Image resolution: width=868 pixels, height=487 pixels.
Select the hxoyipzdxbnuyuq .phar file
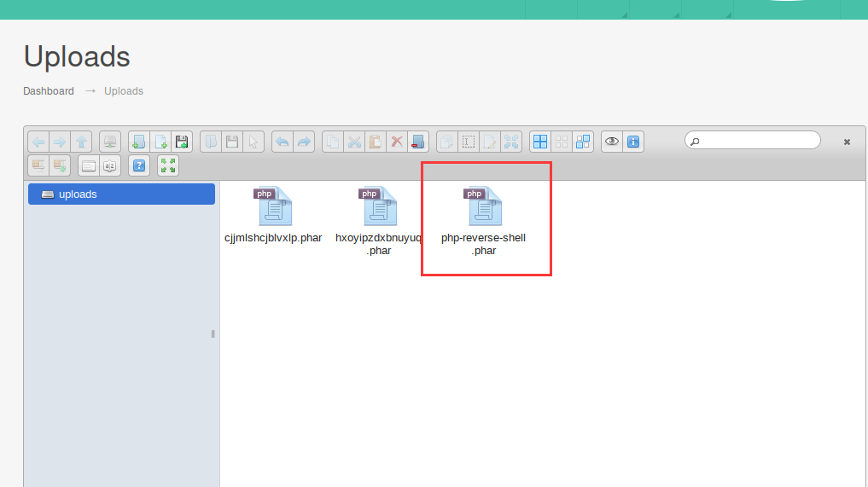click(x=379, y=222)
